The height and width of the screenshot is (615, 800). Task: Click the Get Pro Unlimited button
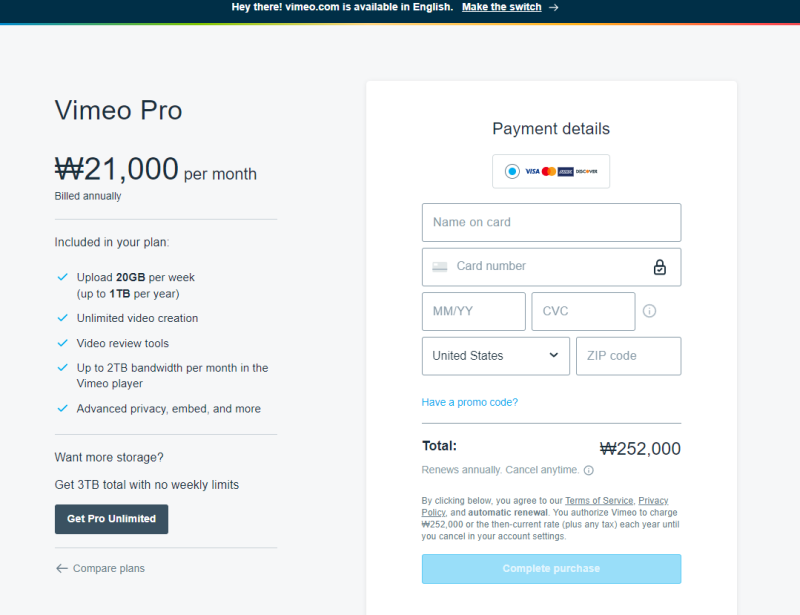tap(111, 519)
